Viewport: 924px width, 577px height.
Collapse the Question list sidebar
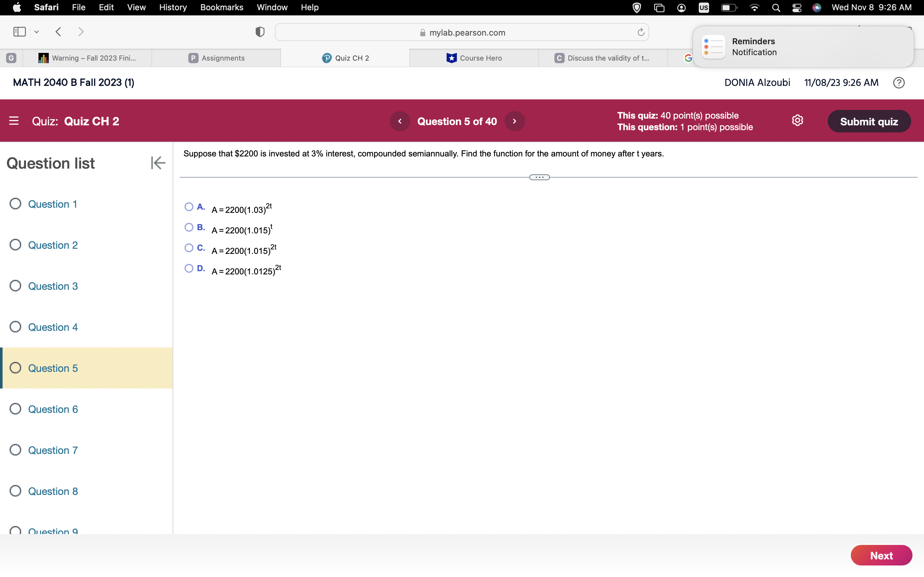[x=158, y=163]
